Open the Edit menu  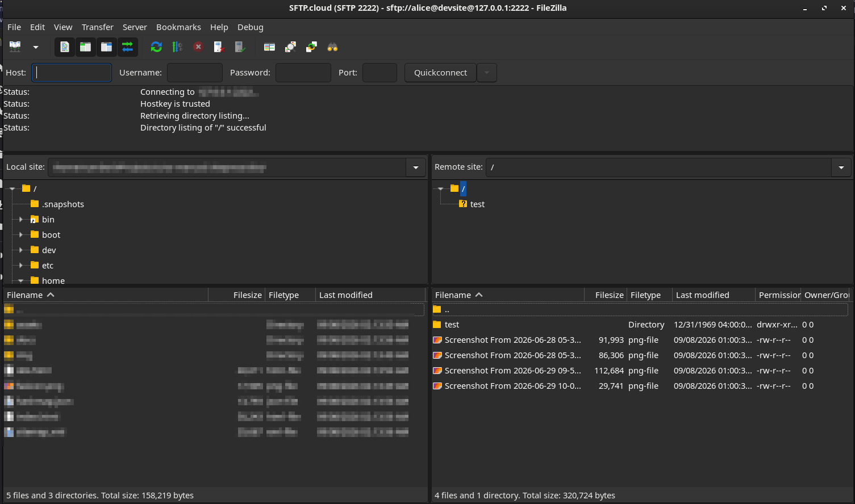pos(37,27)
